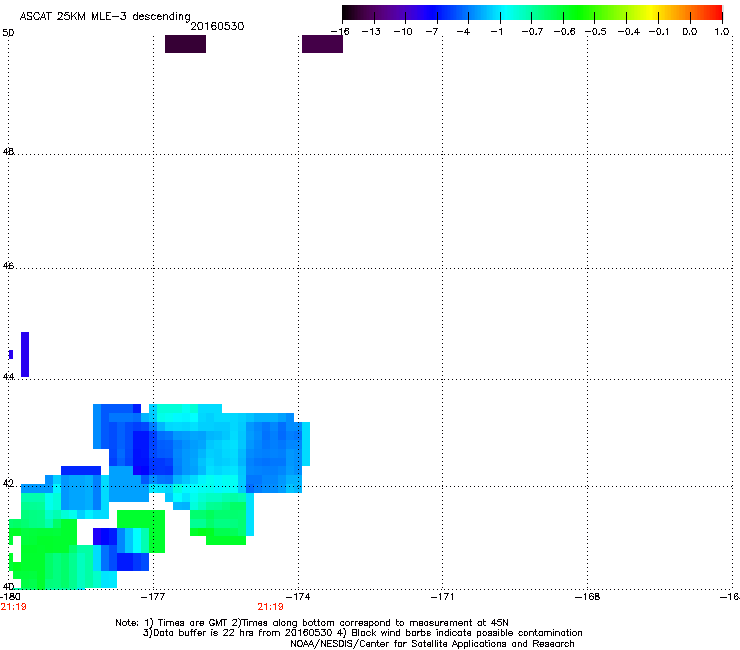The image size is (740, 650).
Task: Click the dark purple data block near -174 at the top
Action: (322, 44)
